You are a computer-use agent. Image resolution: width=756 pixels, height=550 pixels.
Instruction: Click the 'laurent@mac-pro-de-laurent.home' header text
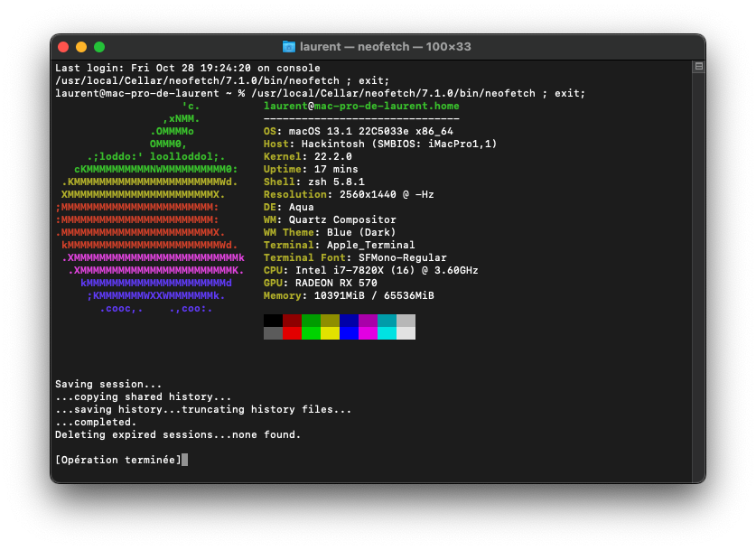[361, 106]
